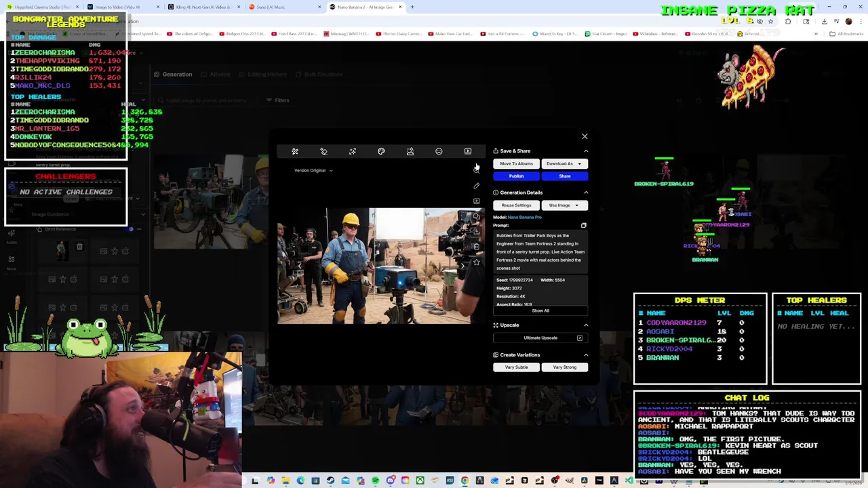Go to next image arrow

(462, 266)
